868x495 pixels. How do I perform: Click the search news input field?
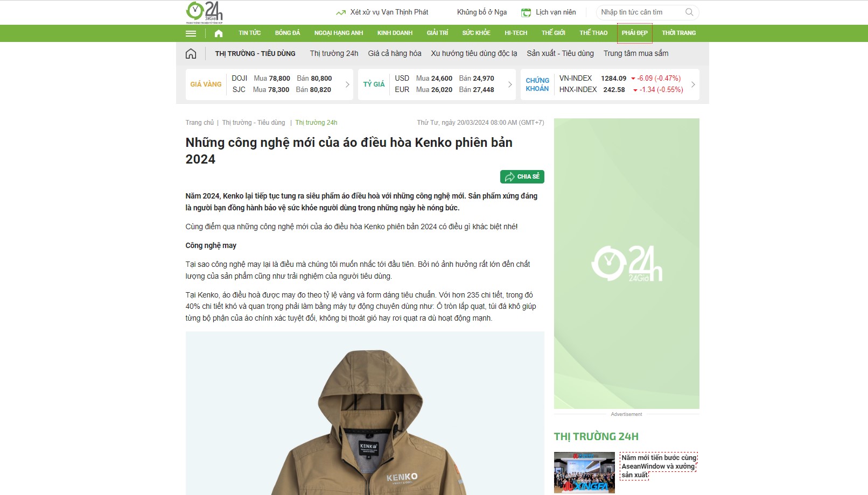point(642,12)
